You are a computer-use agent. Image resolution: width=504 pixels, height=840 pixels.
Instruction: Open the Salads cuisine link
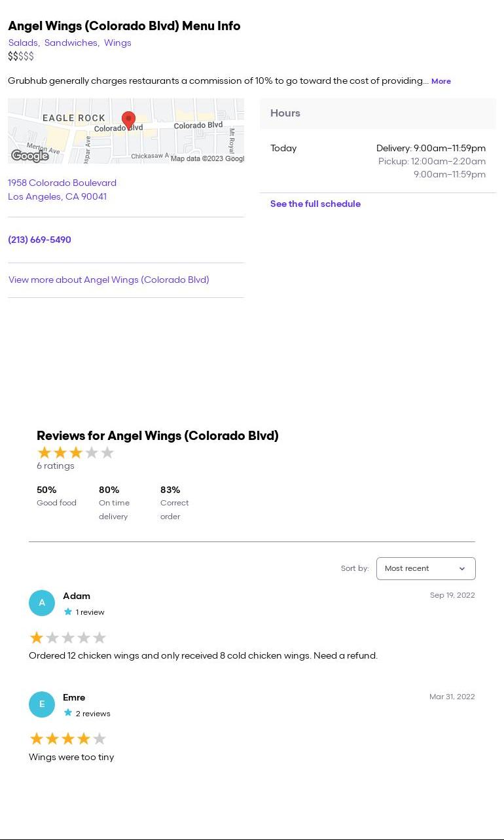pyautogui.click(x=23, y=43)
